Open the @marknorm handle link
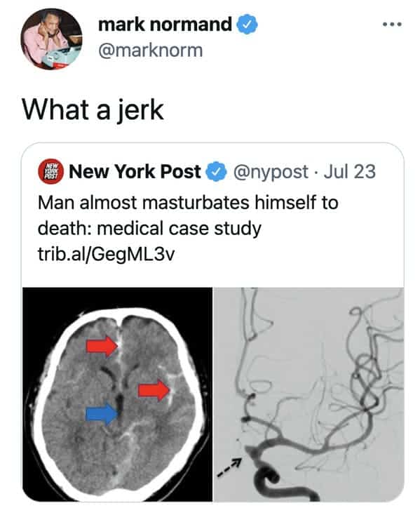This screenshot has width=420, height=515. [x=151, y=51]
